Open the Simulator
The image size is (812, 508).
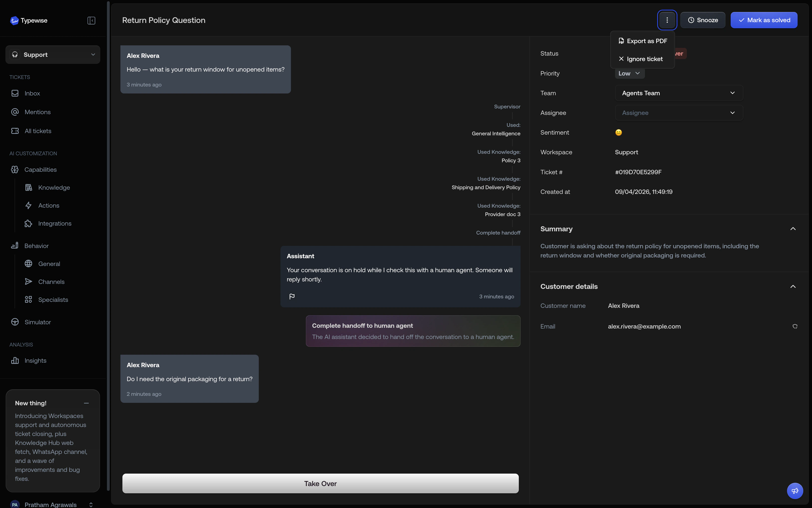click(x=38, y=322)
